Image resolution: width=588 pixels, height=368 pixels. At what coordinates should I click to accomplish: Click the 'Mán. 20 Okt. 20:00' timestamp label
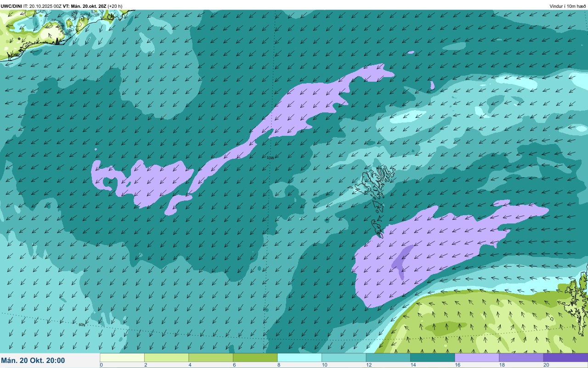33,361
